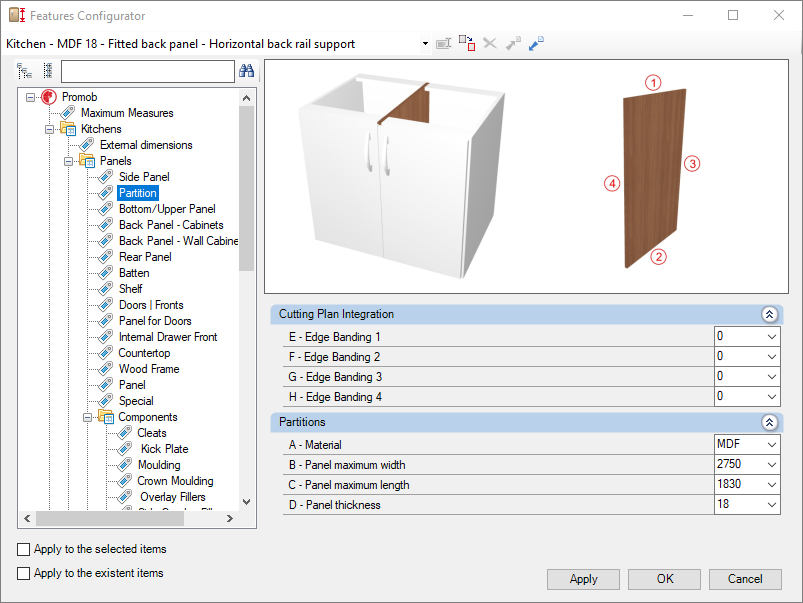This screenshot has height=603, width=803.
Task: Click the tag icon beside Kick Plate
Action: click(x=125, y=449)
